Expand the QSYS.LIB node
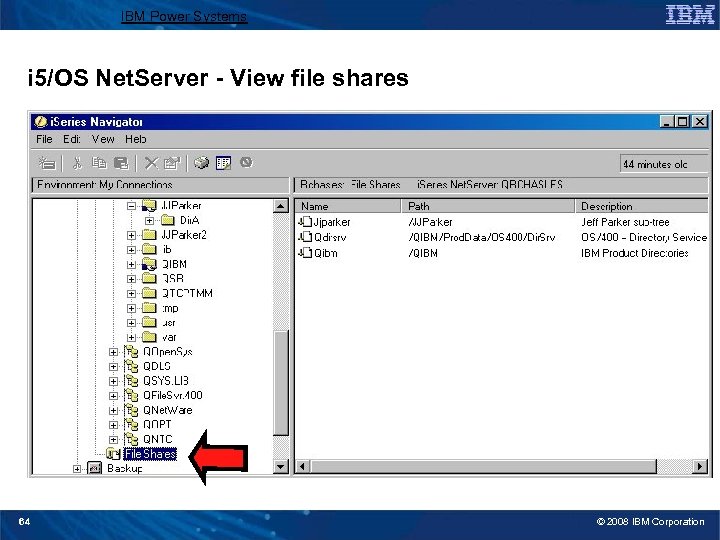 point(113,381)
